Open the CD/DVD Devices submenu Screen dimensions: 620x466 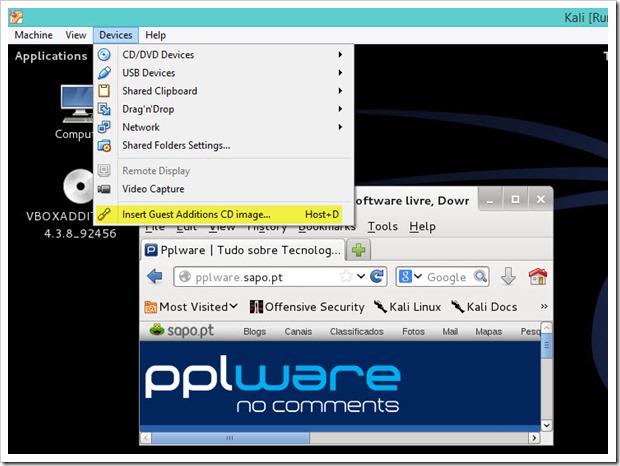223,55
